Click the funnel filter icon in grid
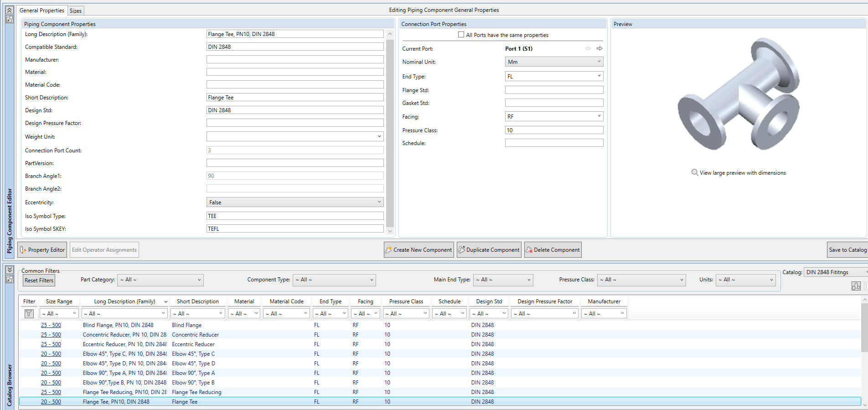868x410 pixels. pyautogui.click(x=29, y=313)
